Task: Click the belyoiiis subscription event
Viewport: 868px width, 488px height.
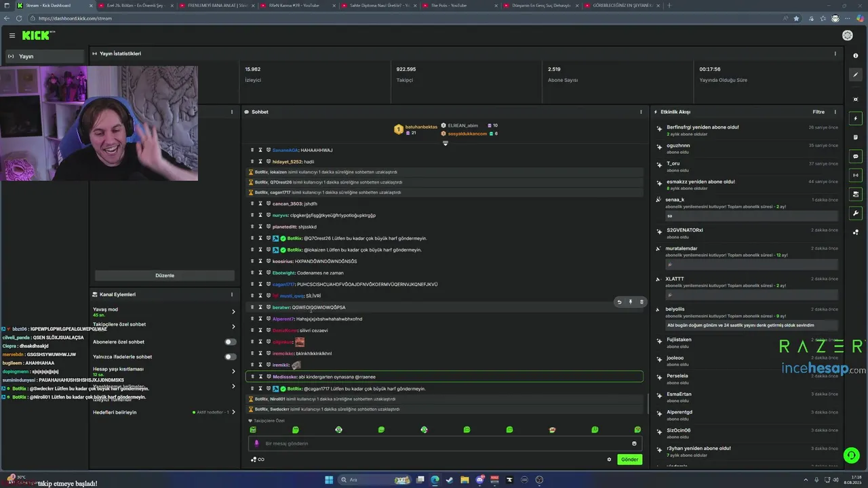Action: pos(746,317)
